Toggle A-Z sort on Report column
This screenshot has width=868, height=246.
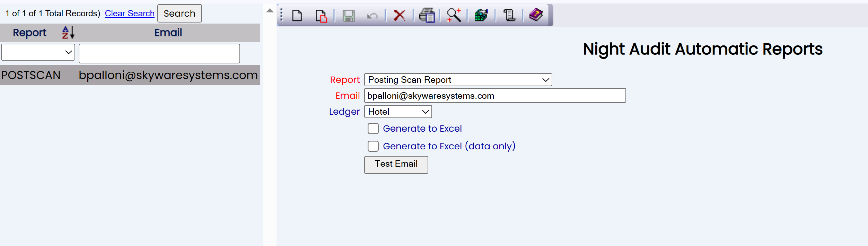[x=68, y=33]
